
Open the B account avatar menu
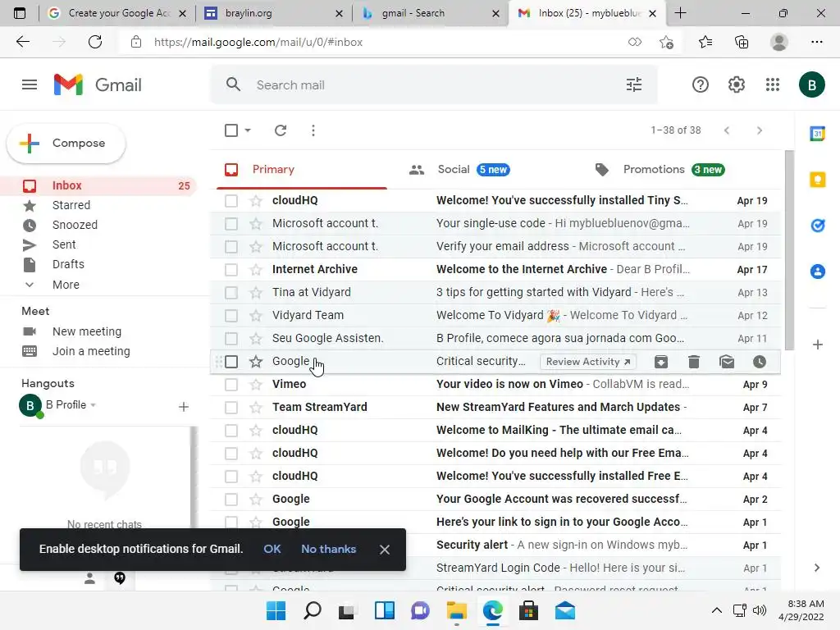(x=811, y=84)
